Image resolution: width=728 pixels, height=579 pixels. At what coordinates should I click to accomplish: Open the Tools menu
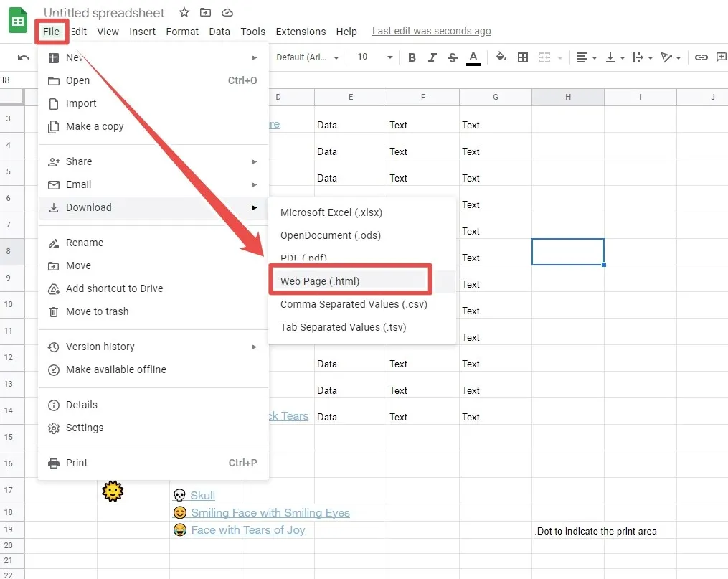[x=252, y=32]
